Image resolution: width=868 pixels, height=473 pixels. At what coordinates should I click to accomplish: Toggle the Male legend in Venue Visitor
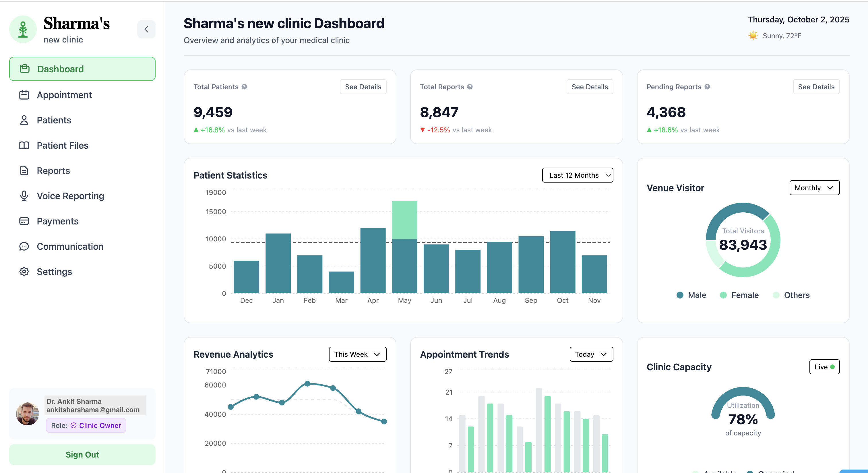pos(691,295)
